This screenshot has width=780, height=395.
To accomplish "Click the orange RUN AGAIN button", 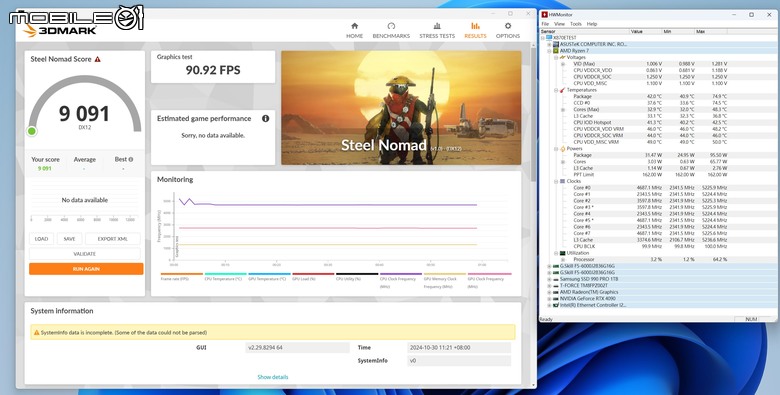I will 86,269.
